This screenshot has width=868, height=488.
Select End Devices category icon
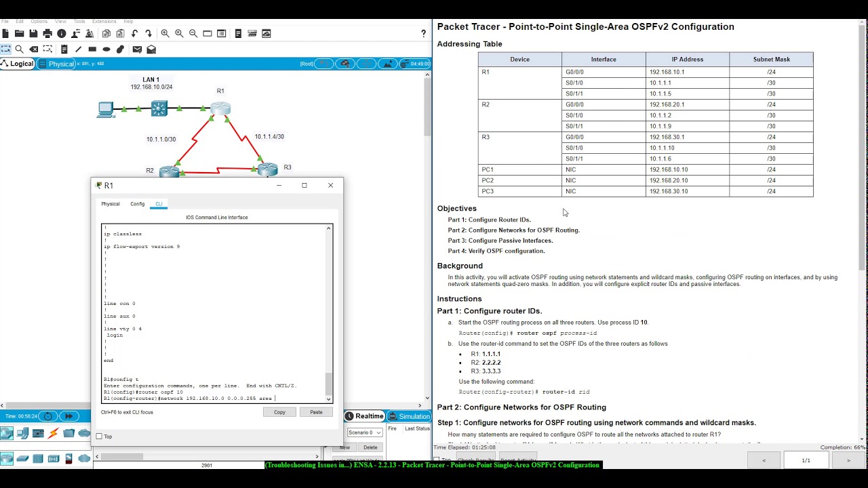coord(22,433)
